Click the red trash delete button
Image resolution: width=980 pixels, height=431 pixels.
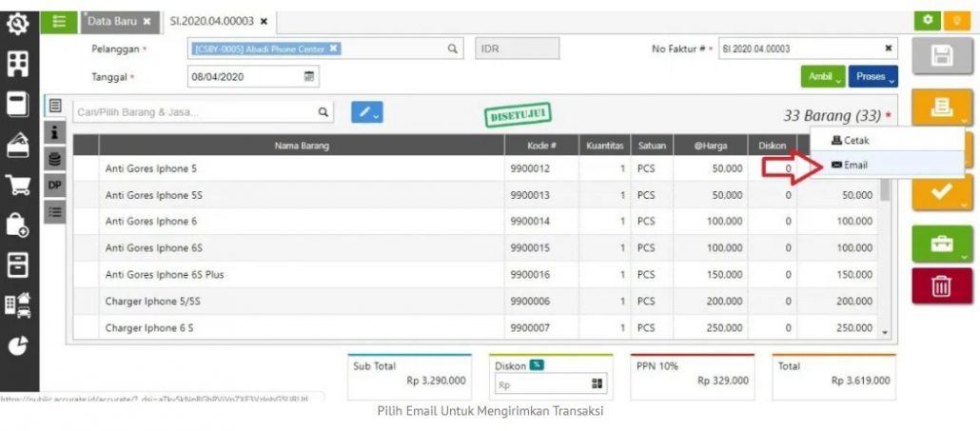pos(942,286)
